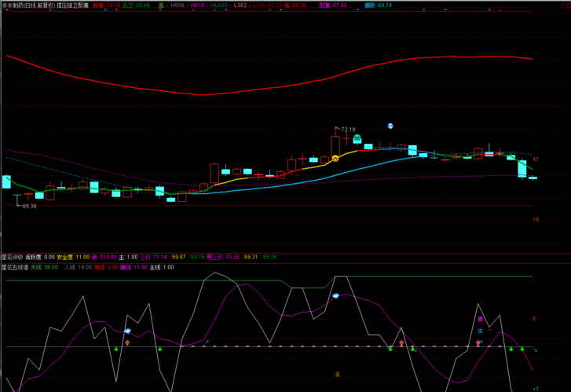Screen dimensions: 571x392
Task: Click the large cyan candle near right edge
Action: click(522, 169)
